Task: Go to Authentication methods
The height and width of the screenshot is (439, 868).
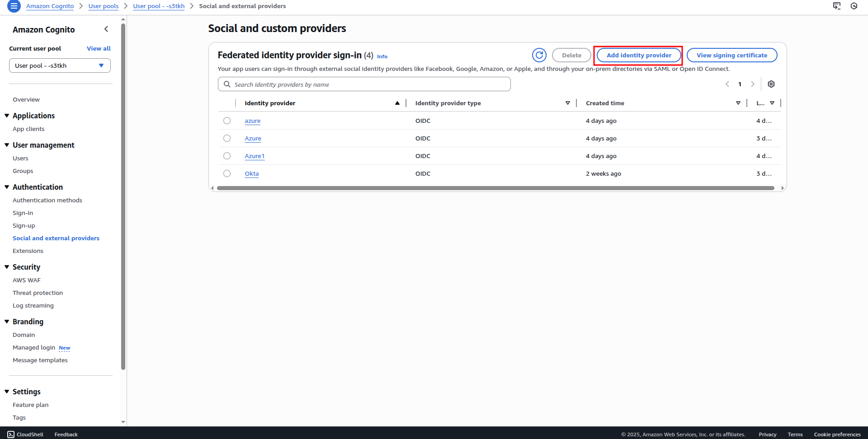Action: (47, 200)
